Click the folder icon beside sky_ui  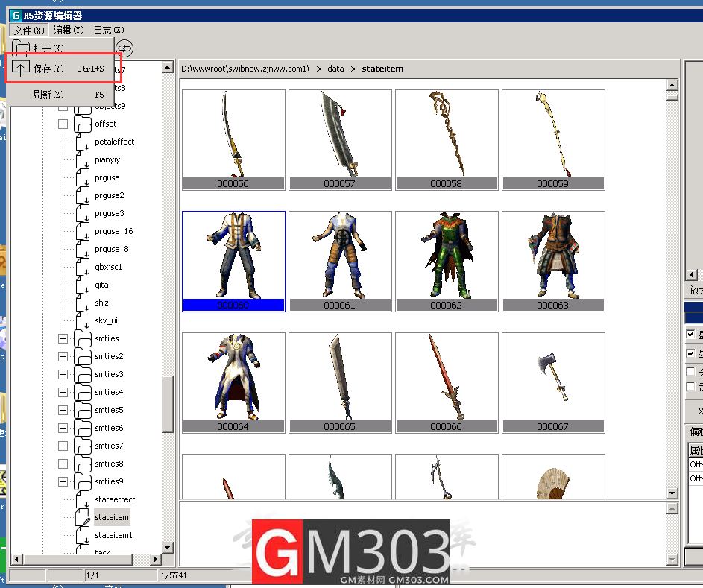point(82,321)
